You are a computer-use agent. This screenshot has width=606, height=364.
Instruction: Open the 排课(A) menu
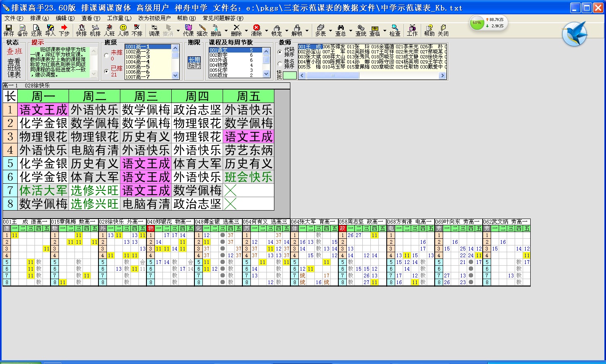coord(39,18)
